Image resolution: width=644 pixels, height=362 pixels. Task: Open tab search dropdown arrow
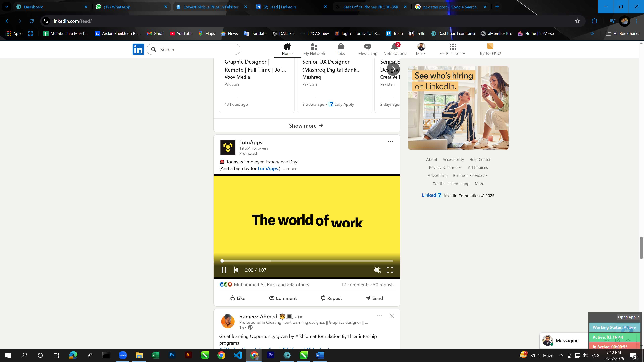tap(7, 7)
